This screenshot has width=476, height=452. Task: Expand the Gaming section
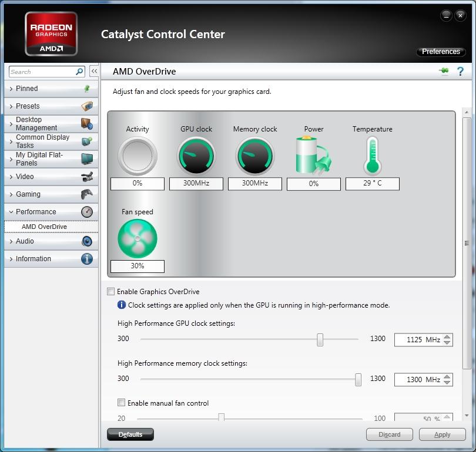11,194
